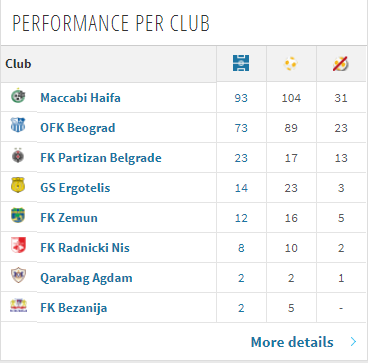Click the FK Bezanija club crest icon

click(18, 306)
